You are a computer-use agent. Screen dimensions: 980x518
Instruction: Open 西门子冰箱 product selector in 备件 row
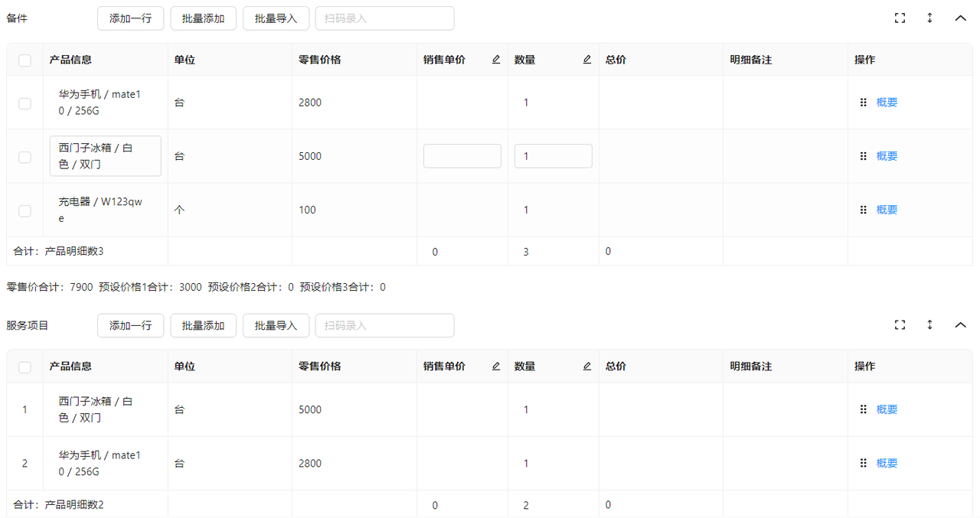coord(106,156)
